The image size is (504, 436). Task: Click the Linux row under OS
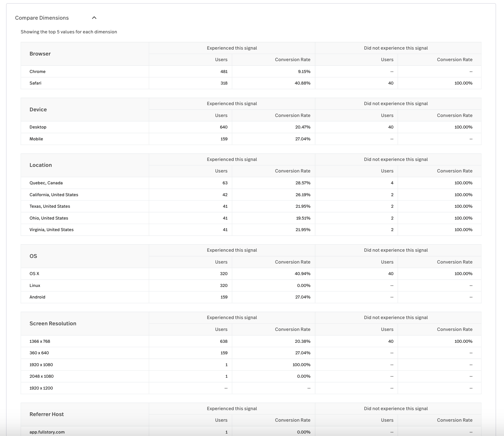(x=35, y=285)
